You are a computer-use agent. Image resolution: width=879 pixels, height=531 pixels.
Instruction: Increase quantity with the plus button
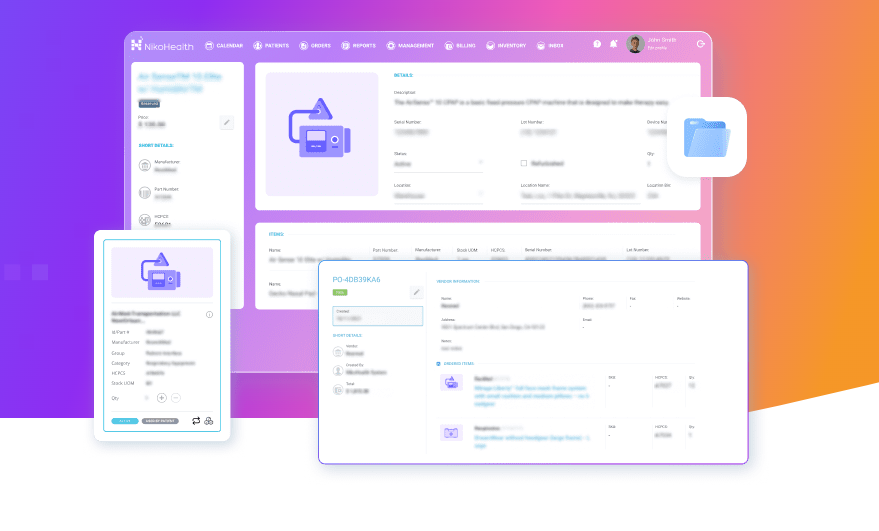point(162,397)
